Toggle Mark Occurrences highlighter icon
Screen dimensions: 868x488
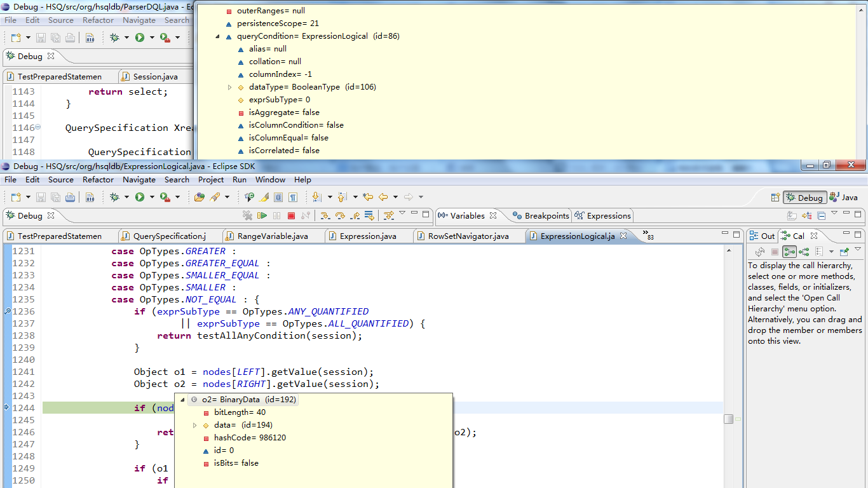(264, 197)
